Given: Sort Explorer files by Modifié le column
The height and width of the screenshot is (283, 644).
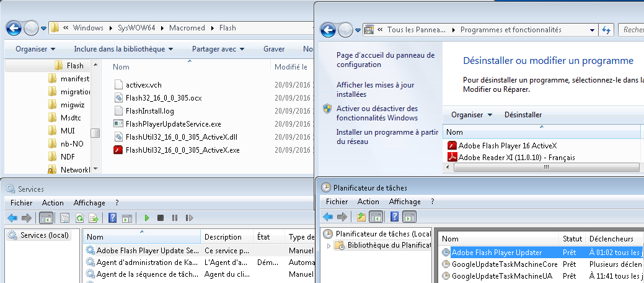Looking at the screenshot, I should (x=292, y=66).
